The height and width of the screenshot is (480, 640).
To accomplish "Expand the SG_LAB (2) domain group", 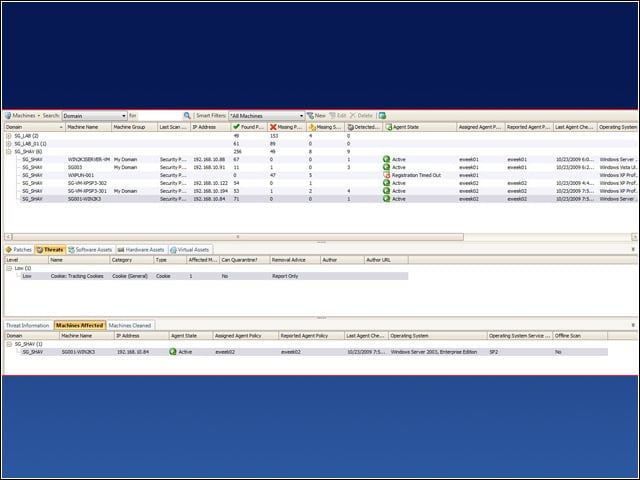I will (9, 136).
